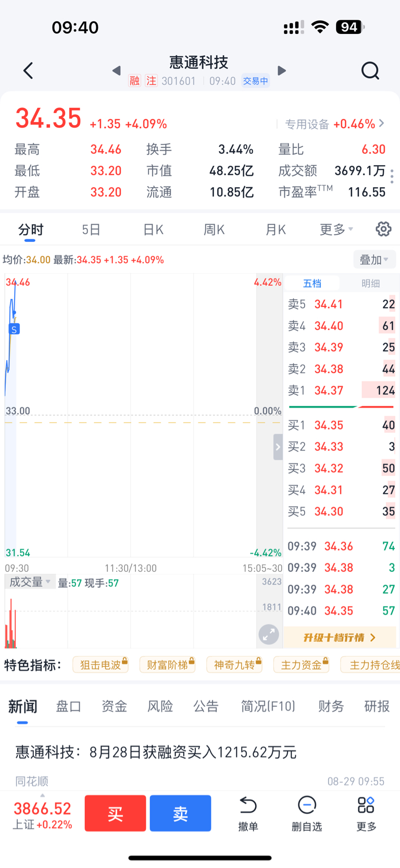Select 买3 price 34.32 row
Screen dimensions: 400x868
pos(342,468)
